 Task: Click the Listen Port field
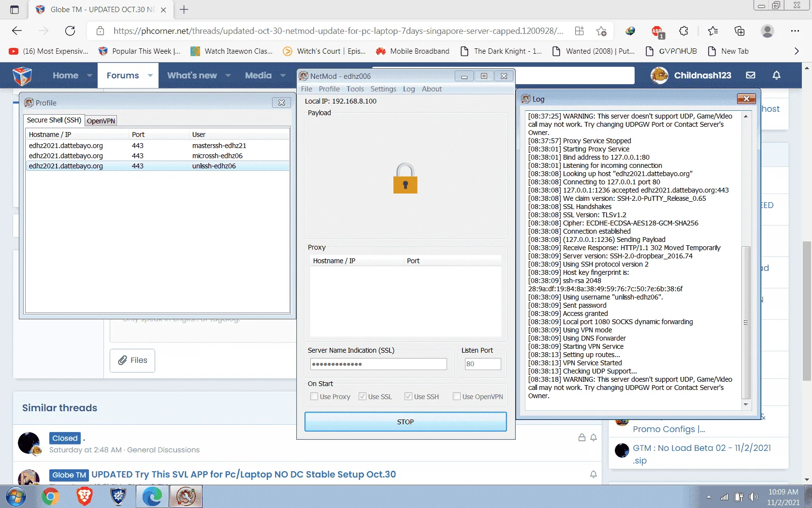click(x=483, y=364)
